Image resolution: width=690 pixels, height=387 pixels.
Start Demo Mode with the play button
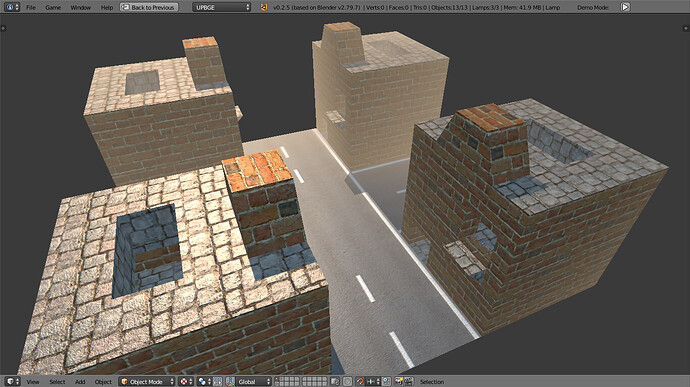(x=625, y=7)
